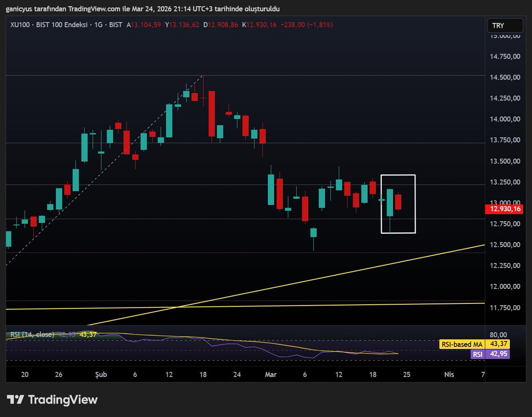Click the Nis month label on time axis
The width and height of the screenshot is (532, 417).
[449, 375]
